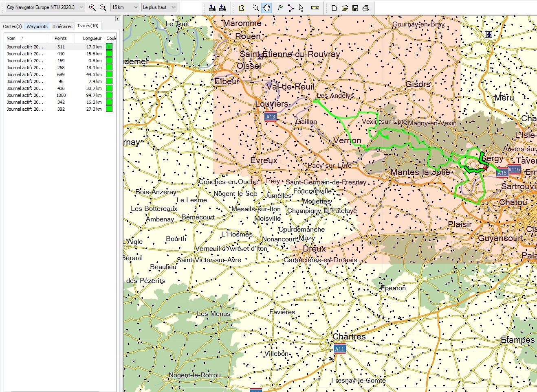This screenshot has width=537, height=392.
Task: Click the green swatch of 3.8 km track
Action: pos(109,61)
